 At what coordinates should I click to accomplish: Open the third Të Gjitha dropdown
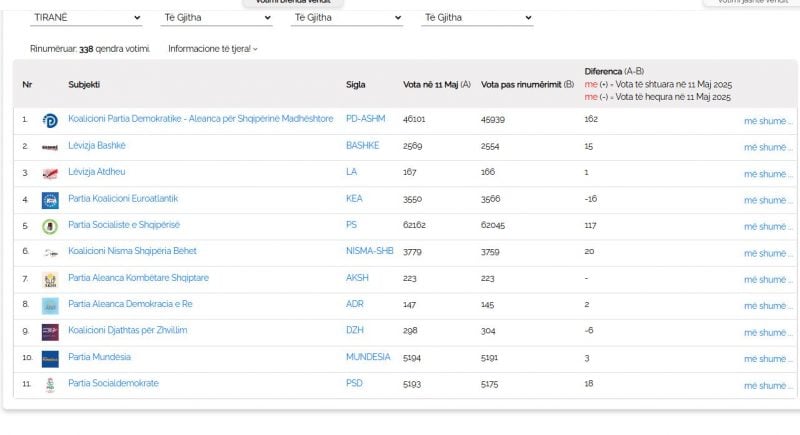point(347,18)
